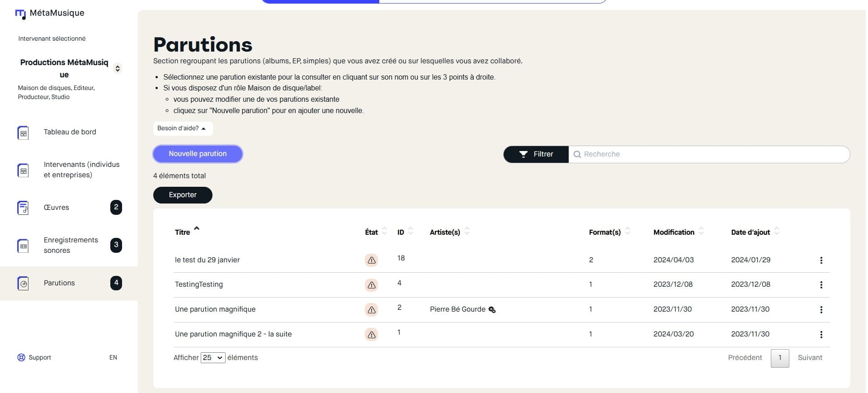
Task: Open the Tableau de bord icon
Action: coord(23,133)
